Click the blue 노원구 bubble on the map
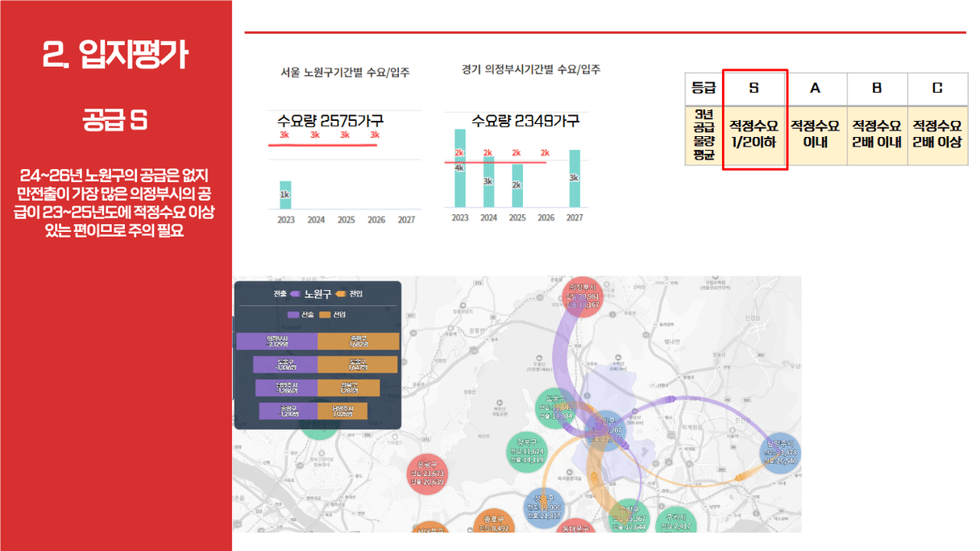Screen dimensions: 980x551 coord(604,431)
